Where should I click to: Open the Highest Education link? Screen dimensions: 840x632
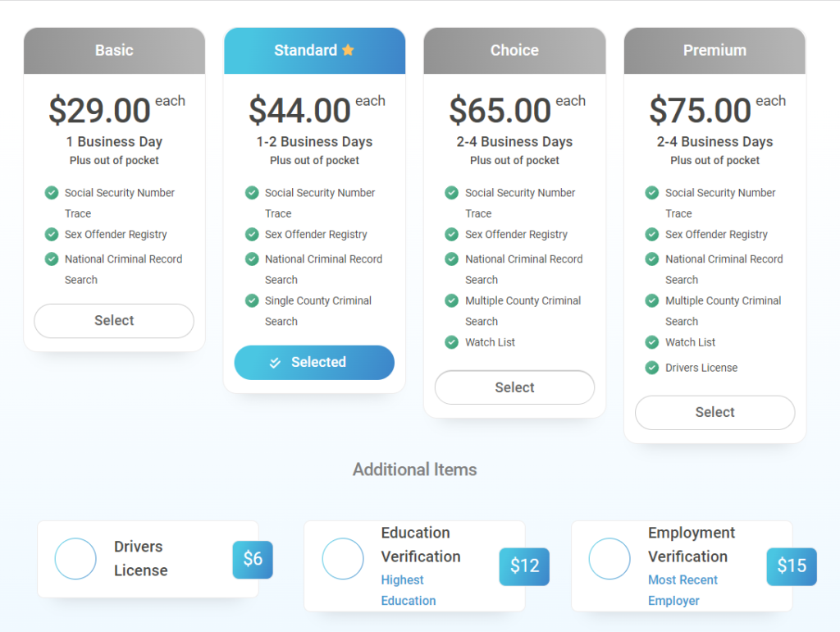[x=409, y=590]
